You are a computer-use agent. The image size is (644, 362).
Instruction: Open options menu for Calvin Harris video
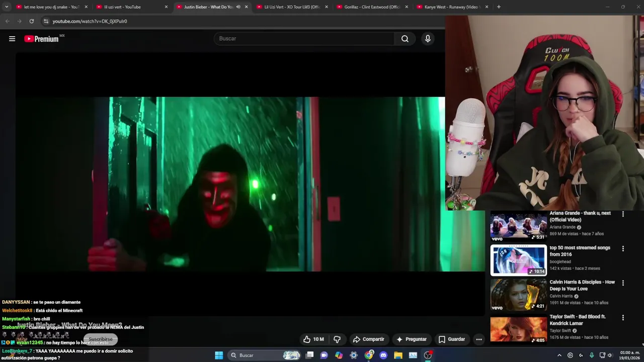click(x=623, y=283)
